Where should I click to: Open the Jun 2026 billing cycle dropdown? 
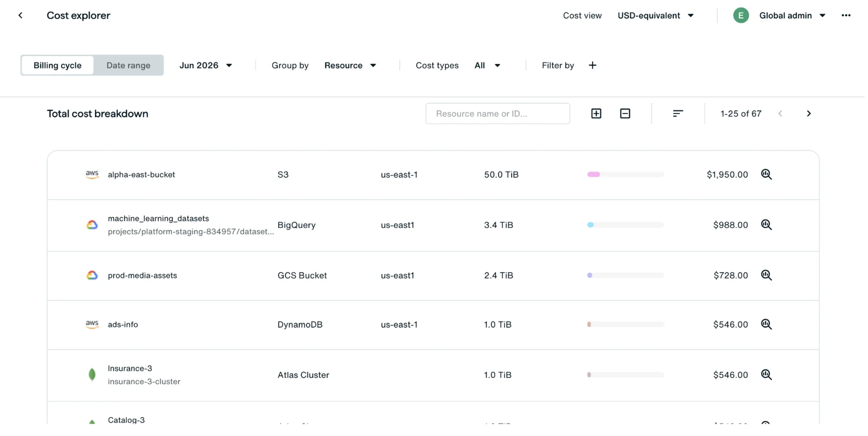coord(206,65)
